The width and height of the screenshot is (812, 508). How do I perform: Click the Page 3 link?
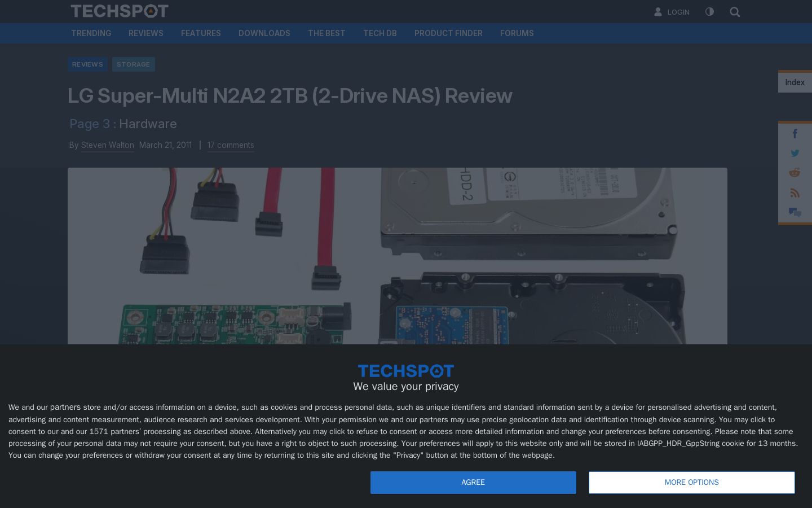90,124
